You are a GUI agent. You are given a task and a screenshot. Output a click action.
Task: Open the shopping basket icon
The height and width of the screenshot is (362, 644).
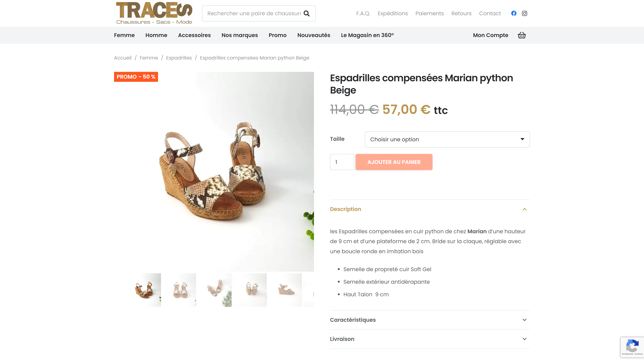(522, 35)
